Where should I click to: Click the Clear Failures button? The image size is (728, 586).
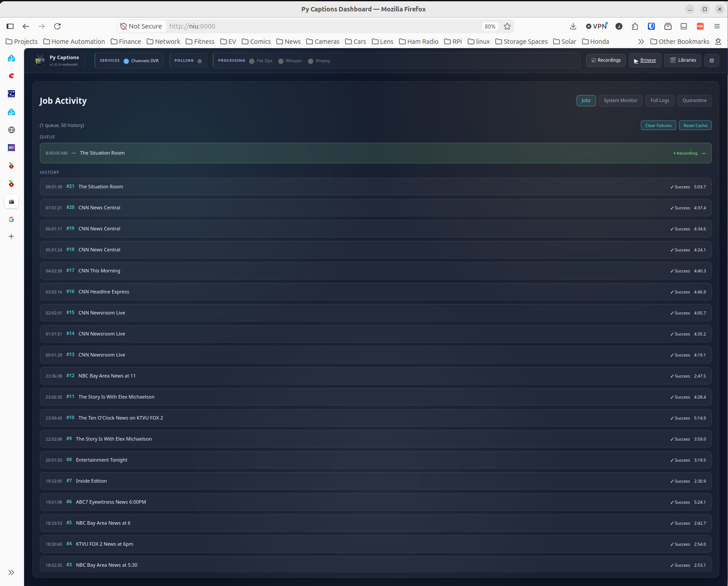658,126
